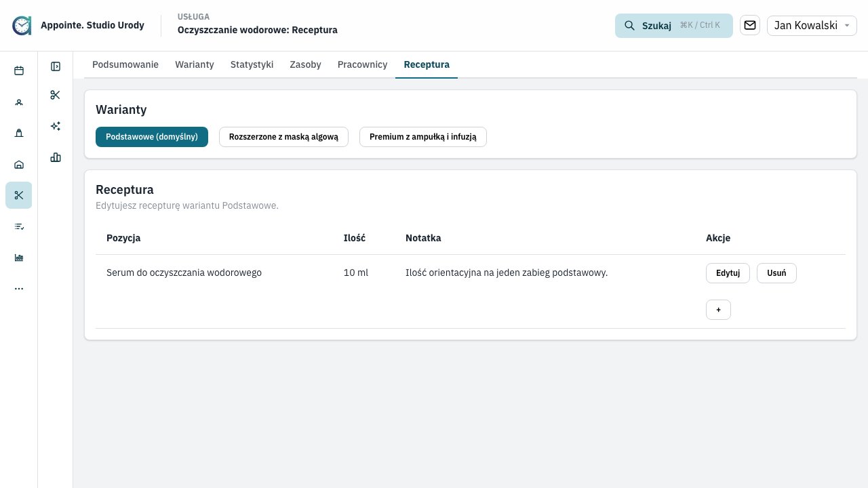Select the Receptura tab
The height and width of the screenshot is (488, 868).
tap(427, 64)
